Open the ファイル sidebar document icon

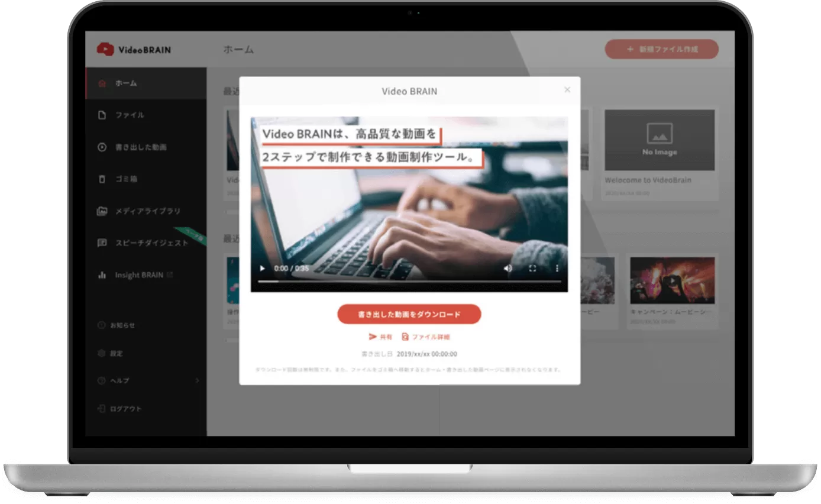coord(102,115)
